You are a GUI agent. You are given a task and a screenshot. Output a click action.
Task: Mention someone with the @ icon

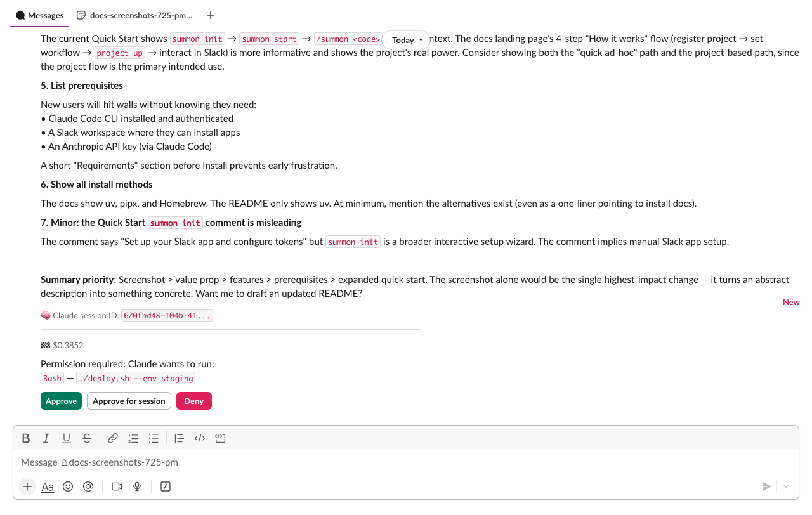(x=88, y=486)
